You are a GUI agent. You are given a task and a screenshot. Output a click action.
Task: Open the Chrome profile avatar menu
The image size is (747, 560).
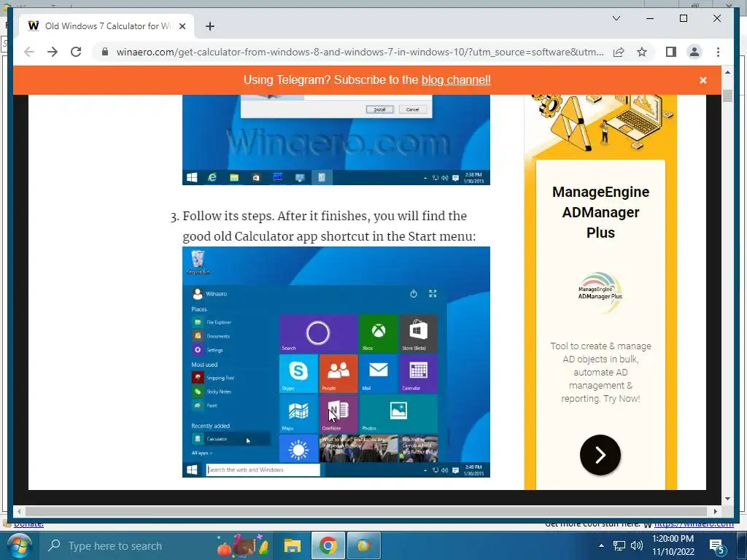(694, 52)
